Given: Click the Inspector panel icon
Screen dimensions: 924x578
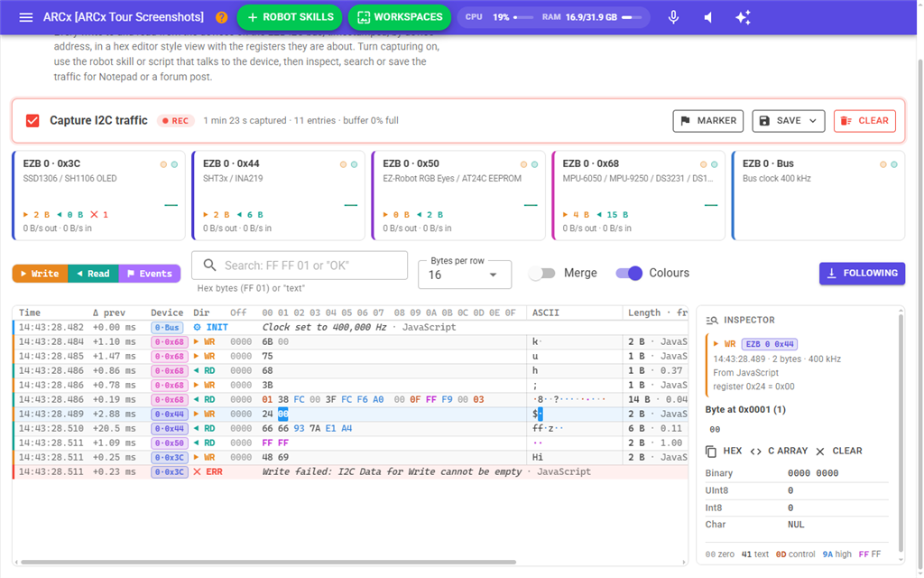Looking at the screenshot, I should [x=712, y=321].
